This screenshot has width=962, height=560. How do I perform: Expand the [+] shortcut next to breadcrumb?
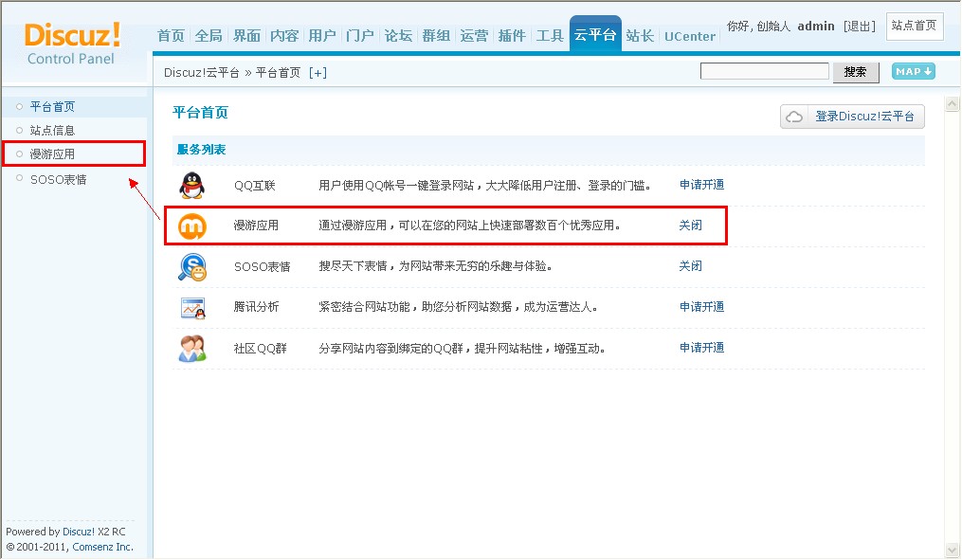tap(318, 73)
